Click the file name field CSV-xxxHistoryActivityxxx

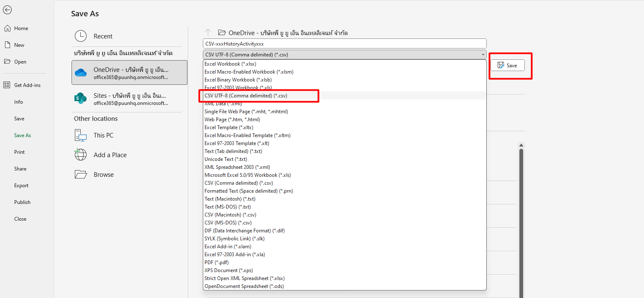point(345,43)
